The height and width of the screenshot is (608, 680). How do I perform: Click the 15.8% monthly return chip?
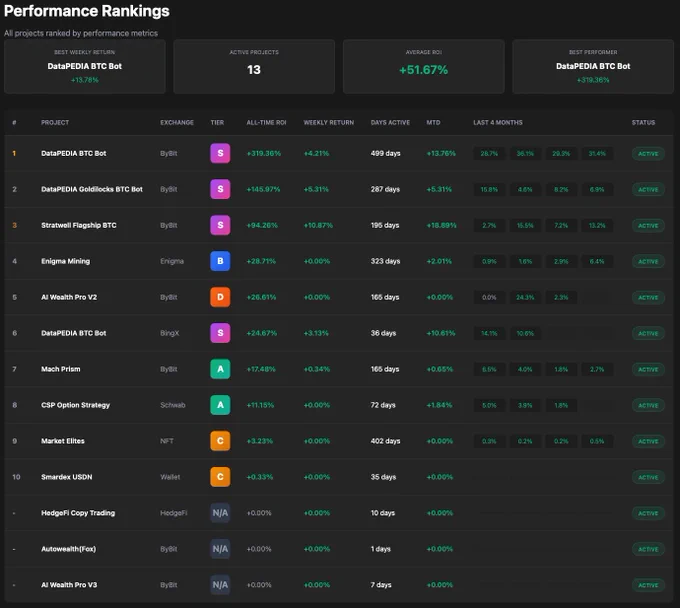489,190
